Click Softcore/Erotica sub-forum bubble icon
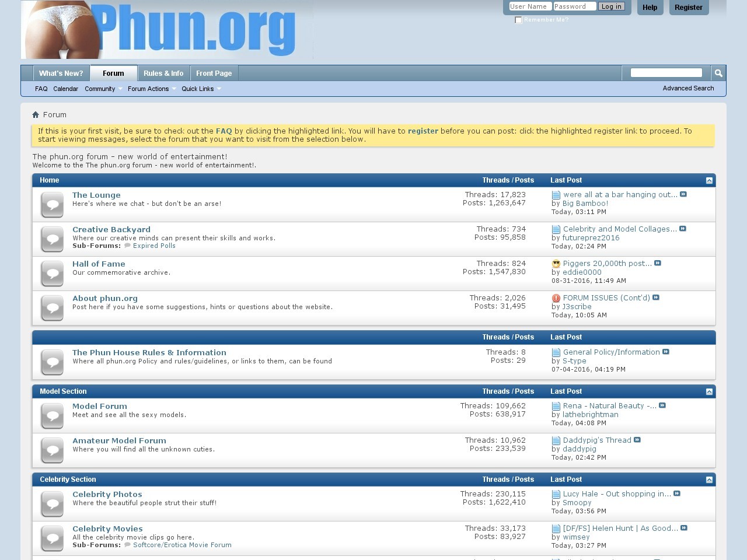 point(127,545)
